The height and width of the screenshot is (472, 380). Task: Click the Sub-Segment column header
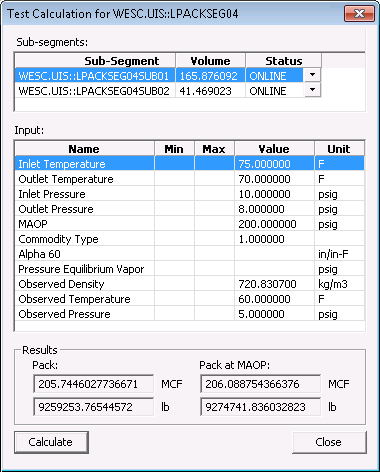(95, 61)
